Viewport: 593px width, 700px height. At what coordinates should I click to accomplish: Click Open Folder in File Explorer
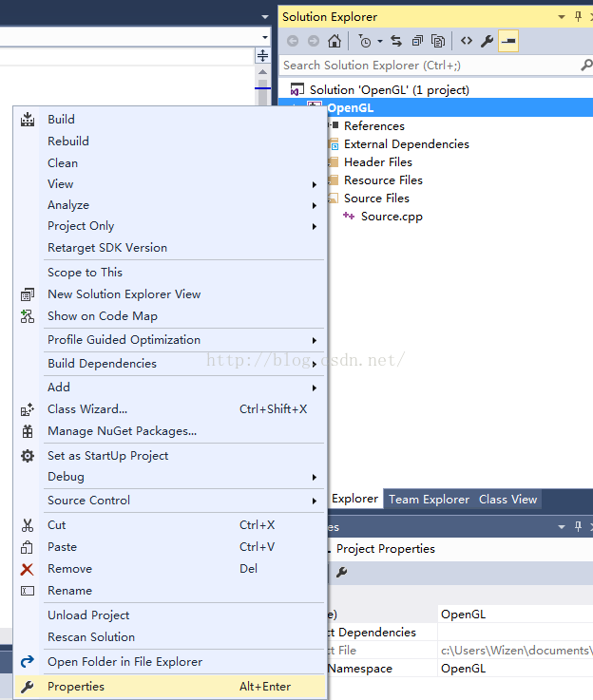click(x=170, y=662)
